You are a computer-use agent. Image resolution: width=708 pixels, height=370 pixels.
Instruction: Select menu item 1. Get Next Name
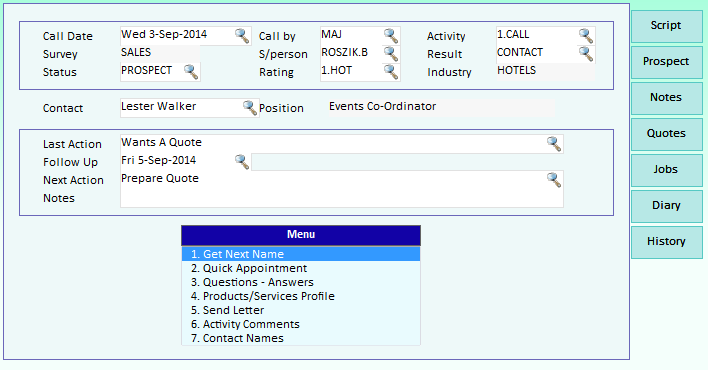tap(301, 254)
